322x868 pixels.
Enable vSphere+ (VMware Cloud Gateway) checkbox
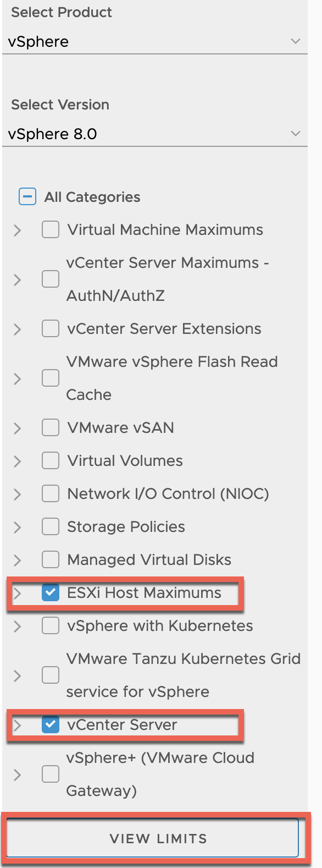tap(50, 774)
